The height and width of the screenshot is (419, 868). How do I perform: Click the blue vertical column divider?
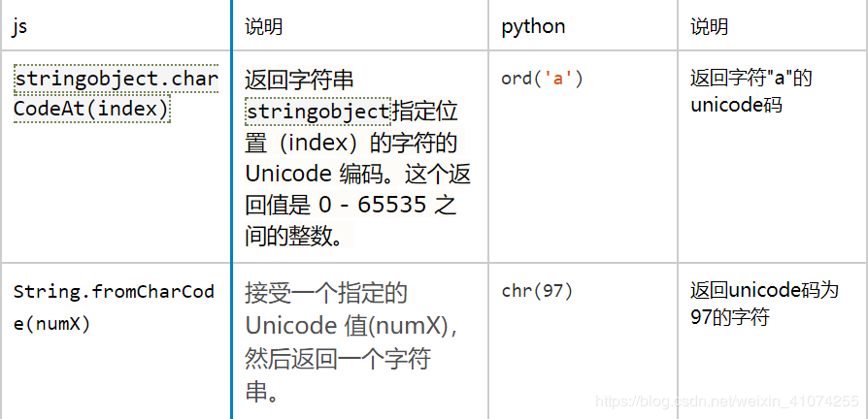pos(231,209)
